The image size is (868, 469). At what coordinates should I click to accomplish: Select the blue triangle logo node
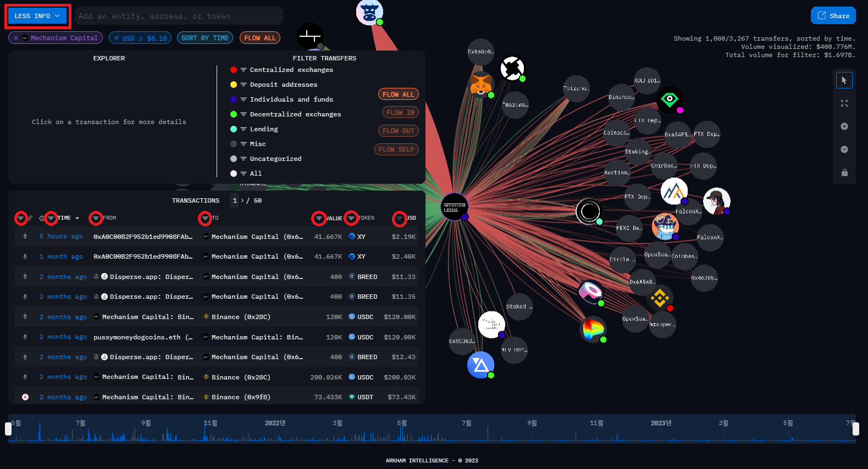tap(480, 365)
